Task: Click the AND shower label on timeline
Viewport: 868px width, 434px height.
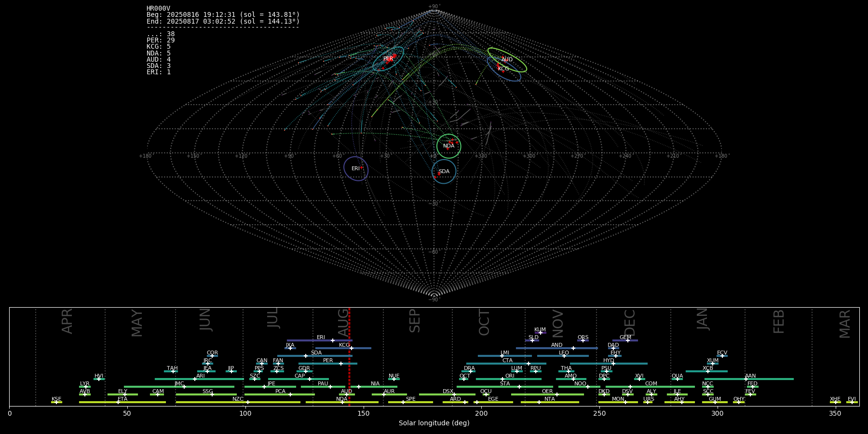Action: click(x=557, y=345)
